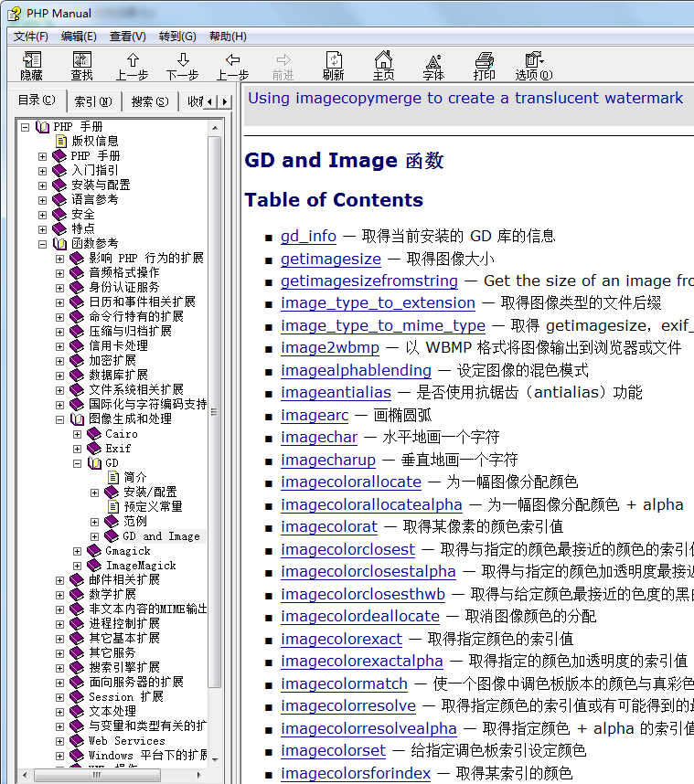Open the 编辑(E) menu

(x=79, y=37)
